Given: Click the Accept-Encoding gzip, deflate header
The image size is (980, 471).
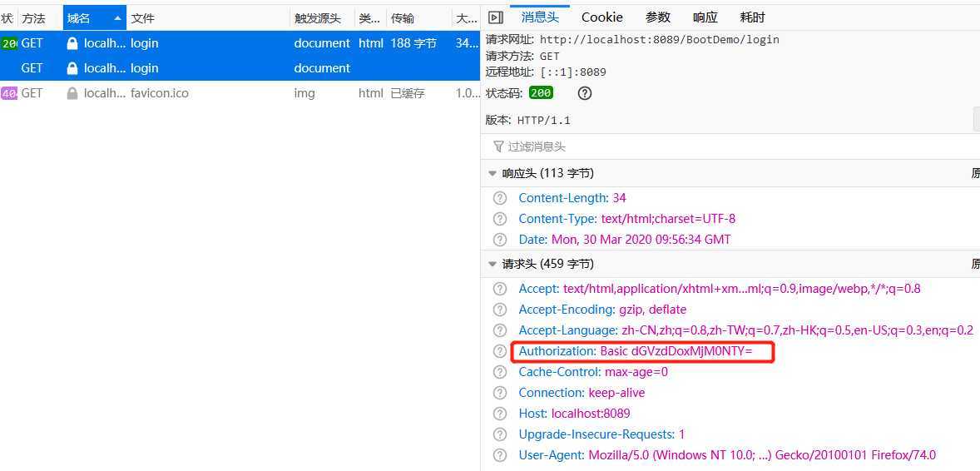Looking at the screenshot, I should tap(602, 310).
